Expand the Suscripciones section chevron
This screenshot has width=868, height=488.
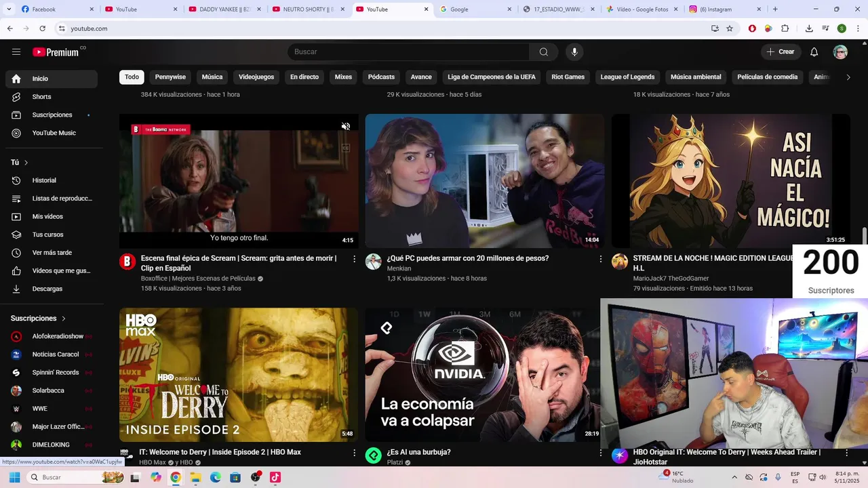click(64, 319)
